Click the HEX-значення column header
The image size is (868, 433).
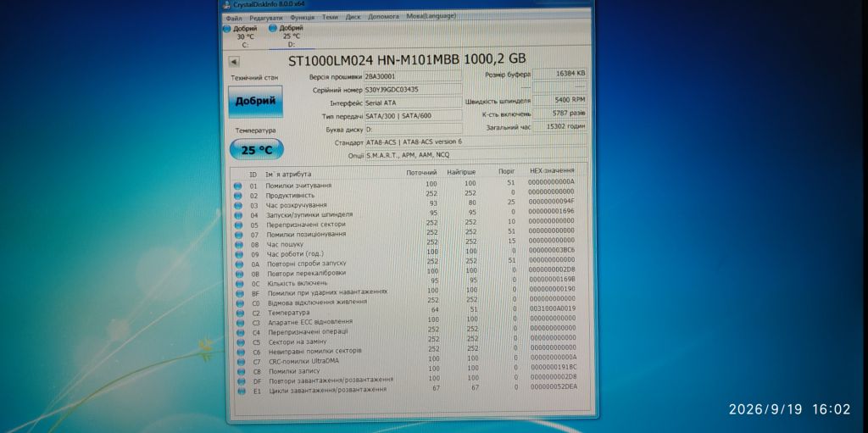[x=552, y=170]
